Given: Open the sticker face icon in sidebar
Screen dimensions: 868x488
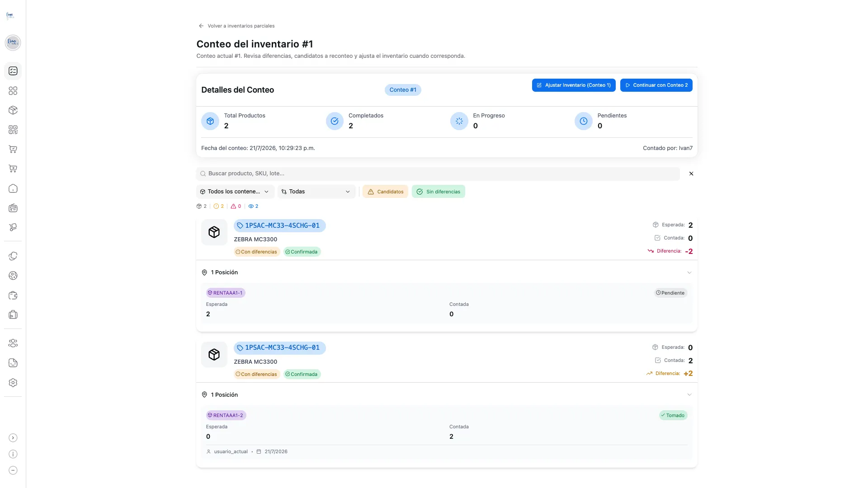Looking at the screenshot, I should click(x=13, y=363).
